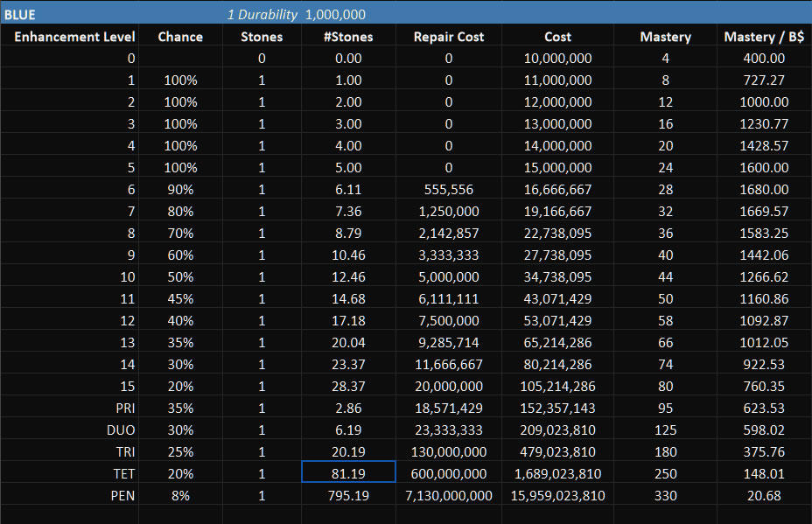Select the Mastery / B$ header cell
812x524 pixels.
[x=764, y=37]
